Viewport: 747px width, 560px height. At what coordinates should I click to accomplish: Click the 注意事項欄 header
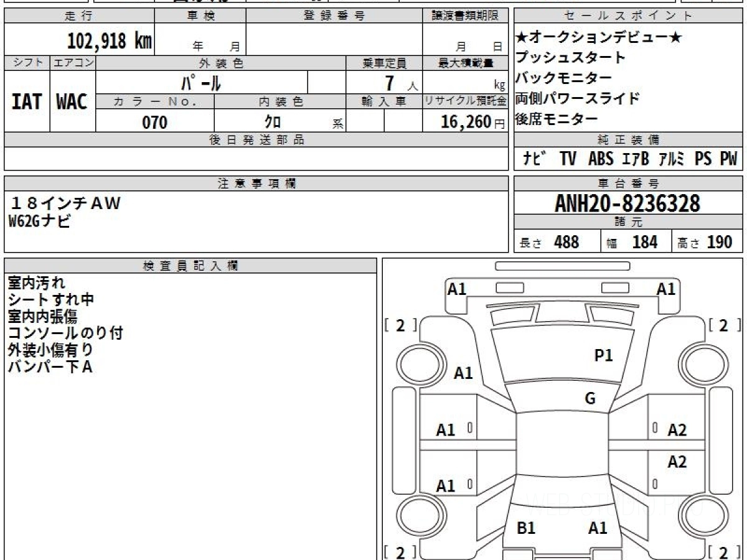[x=256, y=183]
